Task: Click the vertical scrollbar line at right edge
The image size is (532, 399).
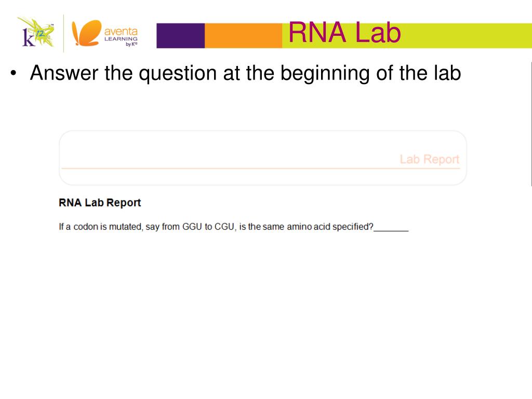Action: tap(531, 124)
